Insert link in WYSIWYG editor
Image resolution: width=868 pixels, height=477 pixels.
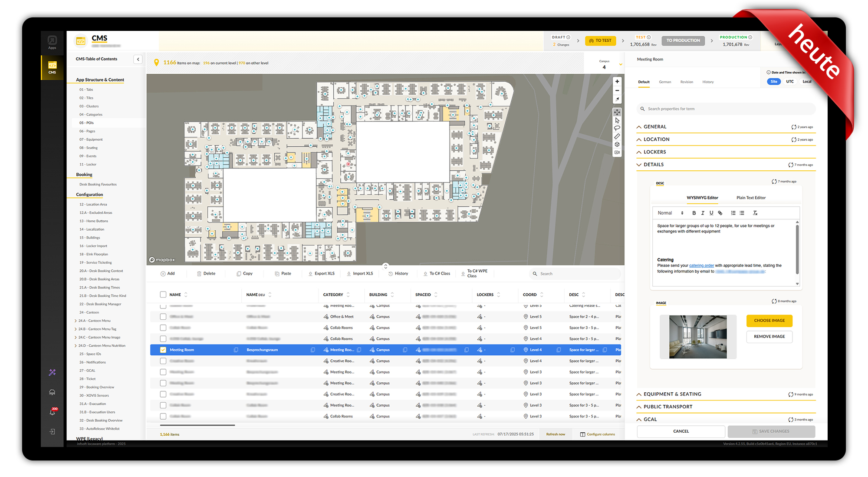click(x=720, y=213)
